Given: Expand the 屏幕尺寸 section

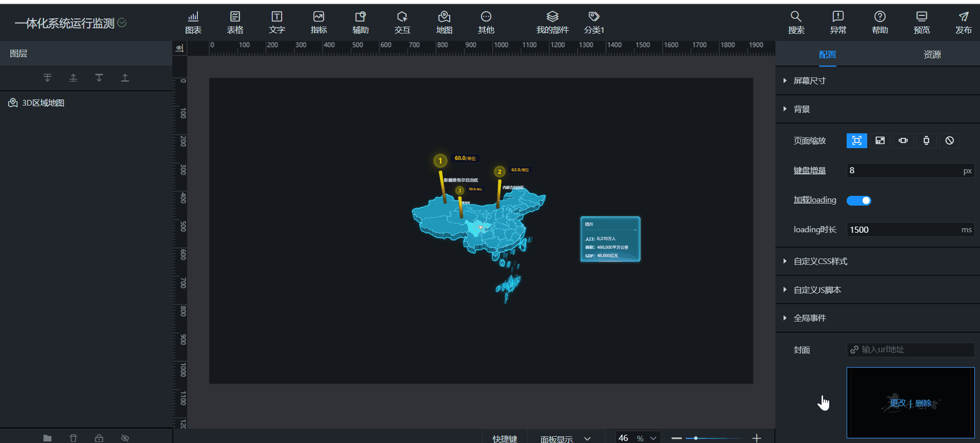Looking at the screenshot, I should coord(809,80).
